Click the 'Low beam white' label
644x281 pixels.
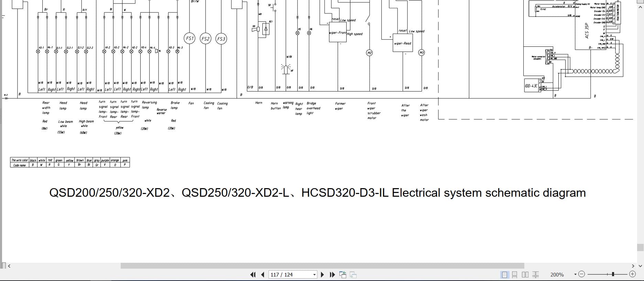(x=65, y=124)
